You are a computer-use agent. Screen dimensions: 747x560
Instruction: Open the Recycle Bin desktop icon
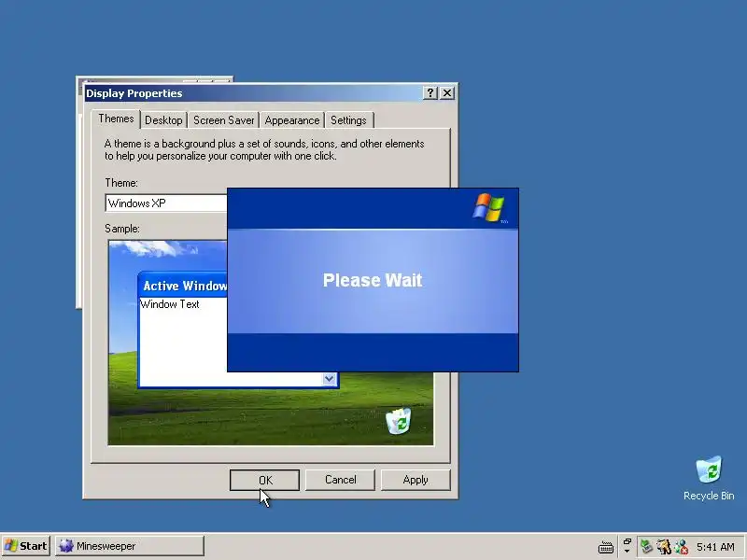709,479
